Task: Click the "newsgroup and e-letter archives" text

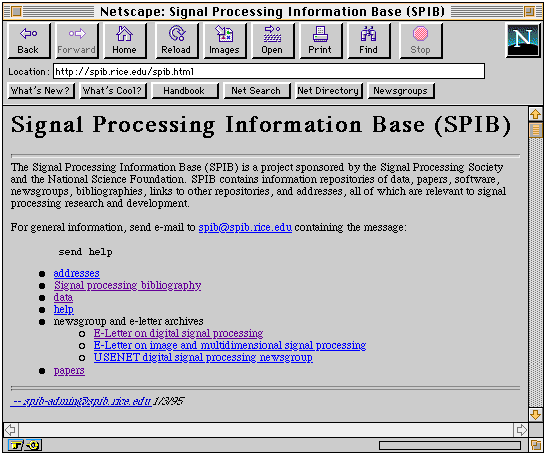Action: coord(129,321)
